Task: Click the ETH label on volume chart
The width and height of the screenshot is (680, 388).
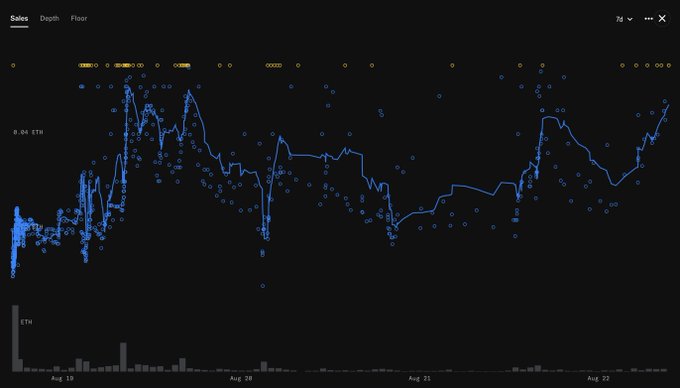Action: point(26,322)
